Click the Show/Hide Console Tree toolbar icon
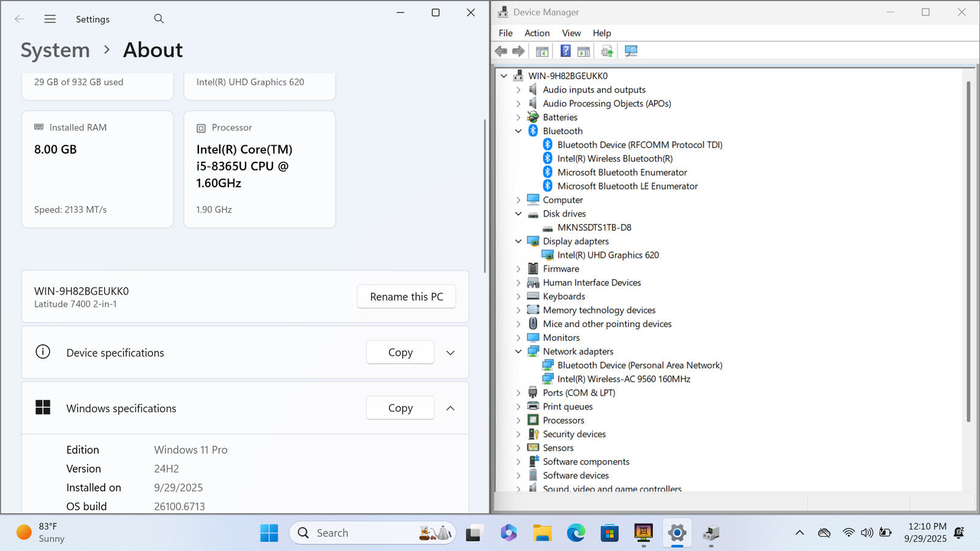980x551 pixels. point(542,51)
